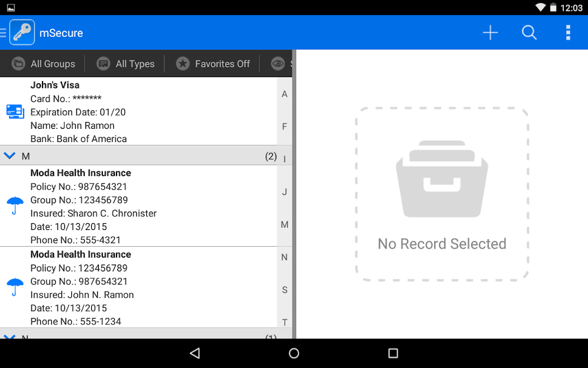Click the credit card icon for John's Visa
Viewport: 588px width, 368px height.
(16, 112)
